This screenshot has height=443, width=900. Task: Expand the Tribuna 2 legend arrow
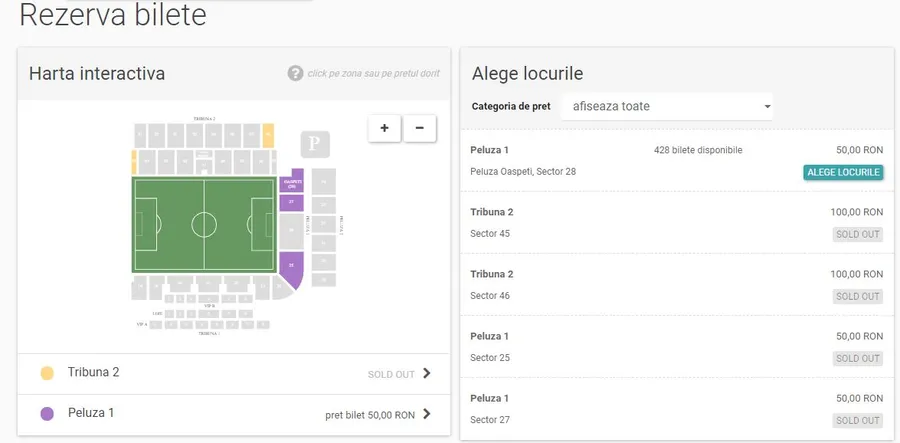tap(427, 374)
